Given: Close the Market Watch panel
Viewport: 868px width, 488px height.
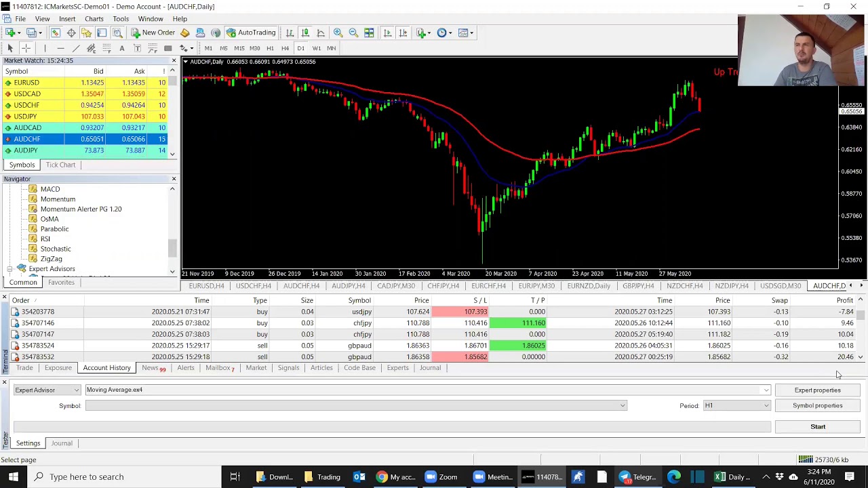Looking at the screenshot, I should 174,61.
